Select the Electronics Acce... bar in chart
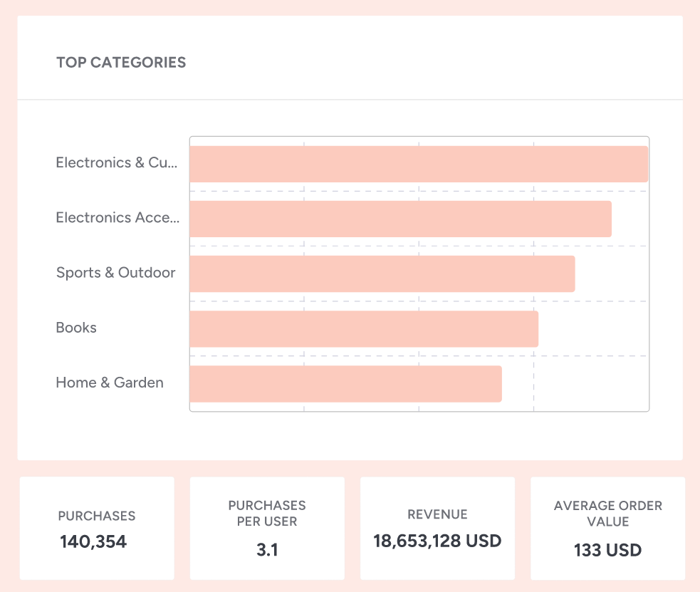Screen dimensions: 700x592 click(x=400, y=219)
